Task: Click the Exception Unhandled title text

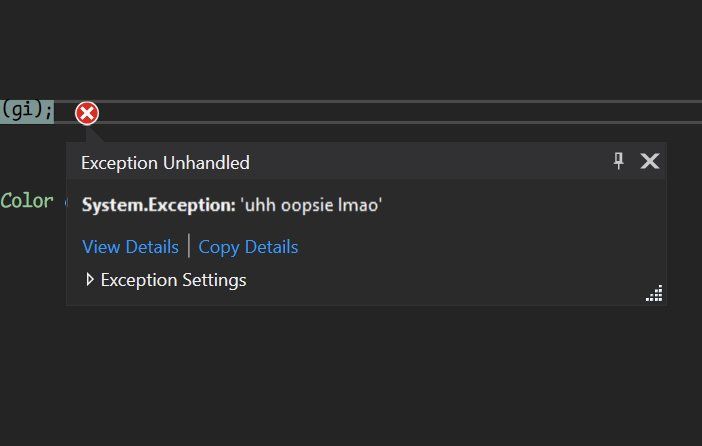Action: 165,163
